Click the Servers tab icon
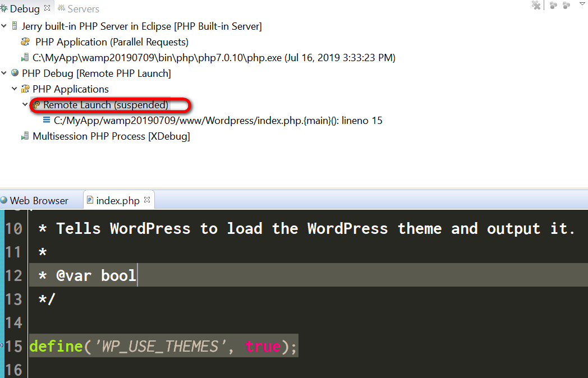The image size is (588, 378). [x=62, y=8]
